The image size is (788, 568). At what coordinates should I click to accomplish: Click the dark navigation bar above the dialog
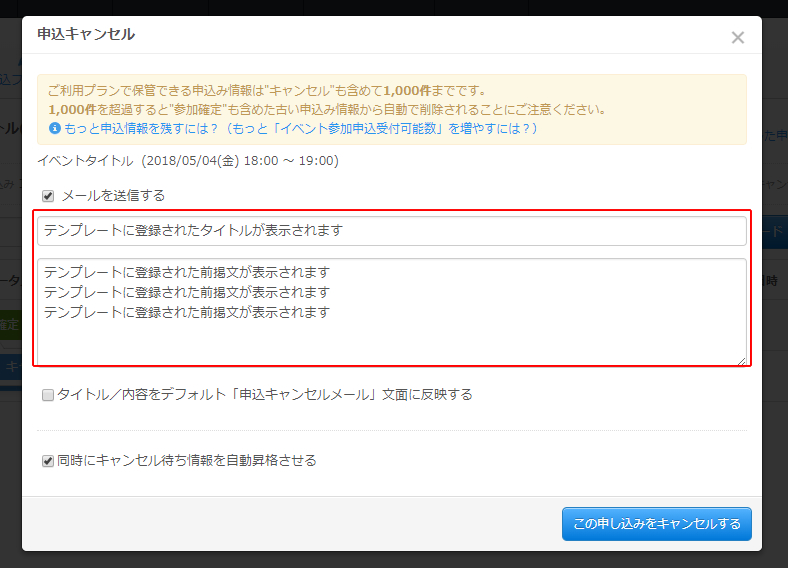click(x=394, y=7)
